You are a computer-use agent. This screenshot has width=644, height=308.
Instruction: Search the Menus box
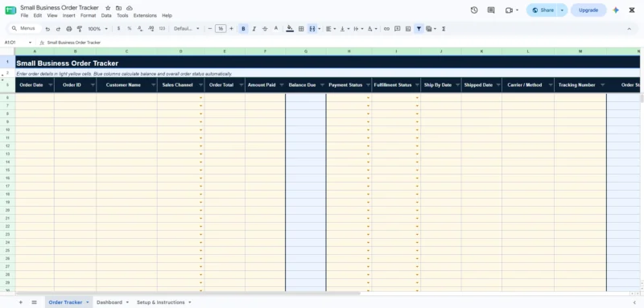click(25, 28)
